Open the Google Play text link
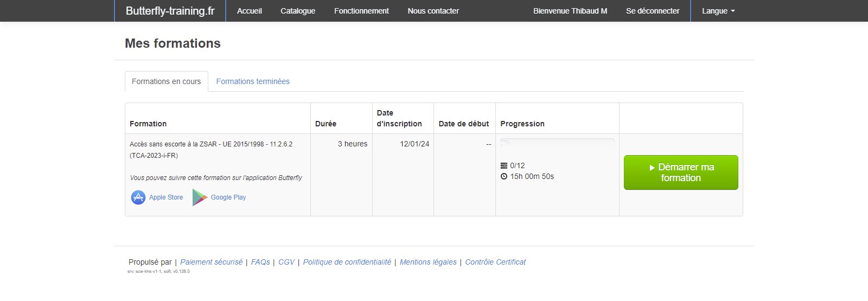Viewport: 868px width, 301px height. [228, 197]
